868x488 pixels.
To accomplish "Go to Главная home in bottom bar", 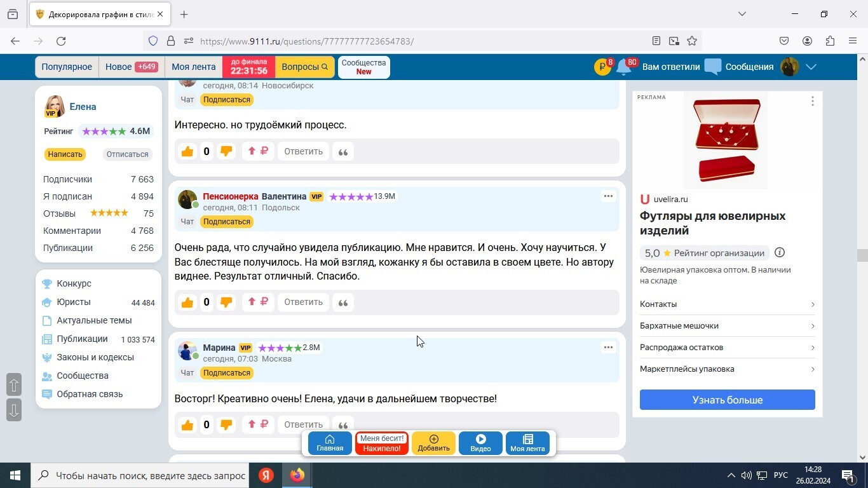I will tap(330, 443).
